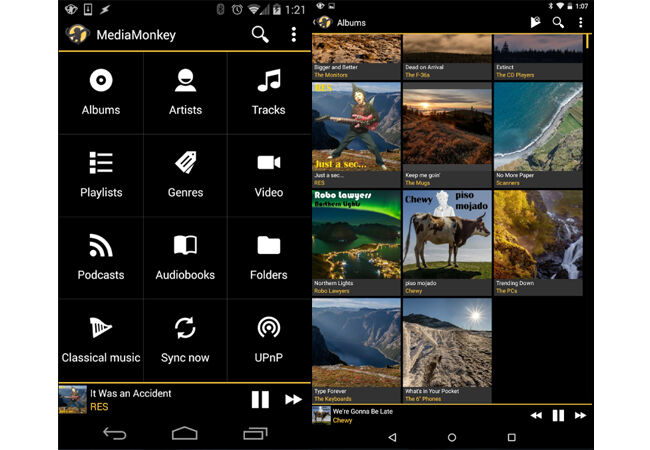Tap the MediaMonkey logo on home screen
650x450 pixels.
pyautogui.click(x=78, y=34)
